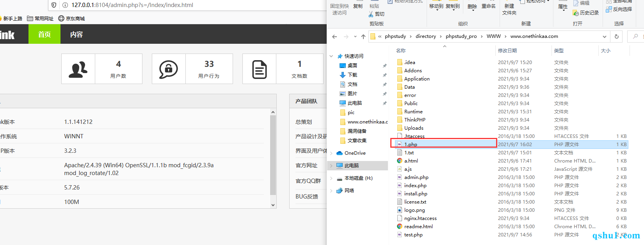Image resolution: width=644 pixels, height=245 pixels.
Task: Select 漏洞储备 folder in sidebar
Action: tap(357, 131)
